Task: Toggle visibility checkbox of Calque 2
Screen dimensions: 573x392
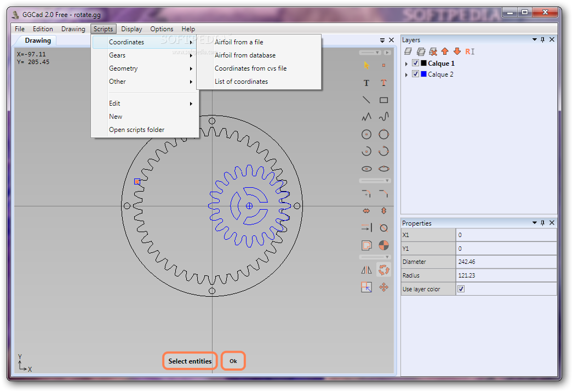Action: [x=415, y=74]
